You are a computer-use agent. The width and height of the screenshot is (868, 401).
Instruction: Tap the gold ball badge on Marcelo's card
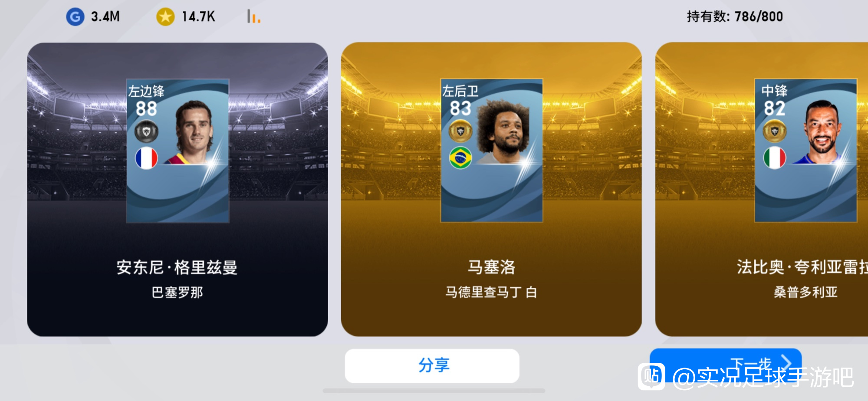click(460, 131)
